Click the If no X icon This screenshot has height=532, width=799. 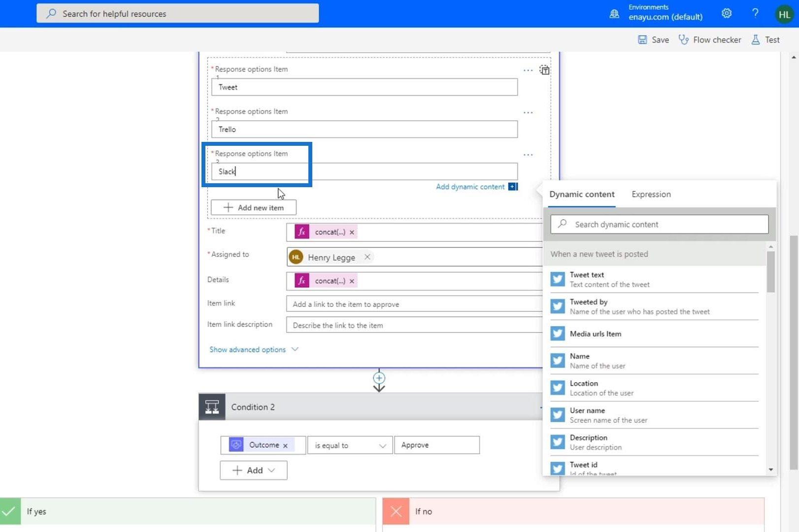(x=396, y=511)
